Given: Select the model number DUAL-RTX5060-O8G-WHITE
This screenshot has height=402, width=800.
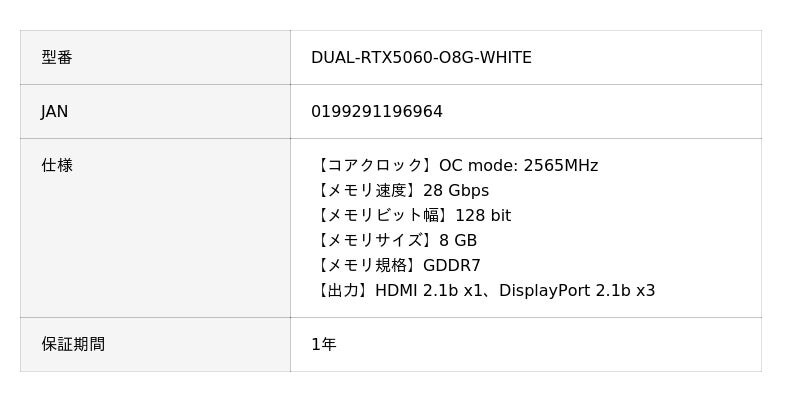Looking at the screenshot, I should (421, 58).
